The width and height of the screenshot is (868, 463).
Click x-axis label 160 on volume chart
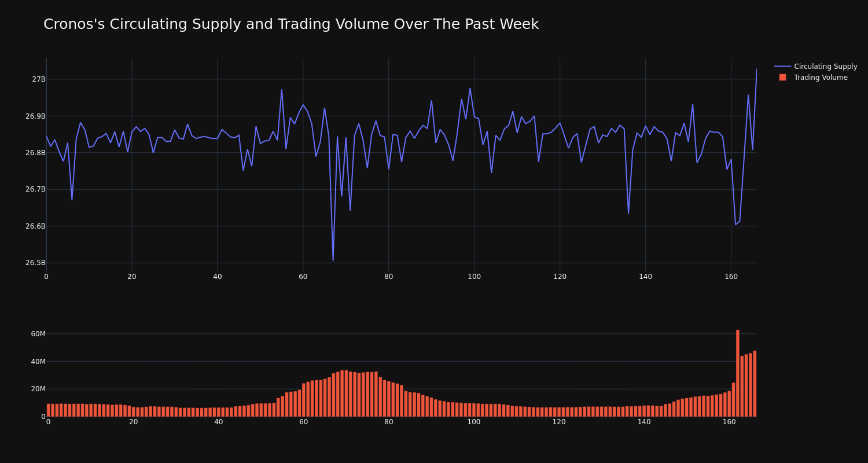tap(729, 422)
